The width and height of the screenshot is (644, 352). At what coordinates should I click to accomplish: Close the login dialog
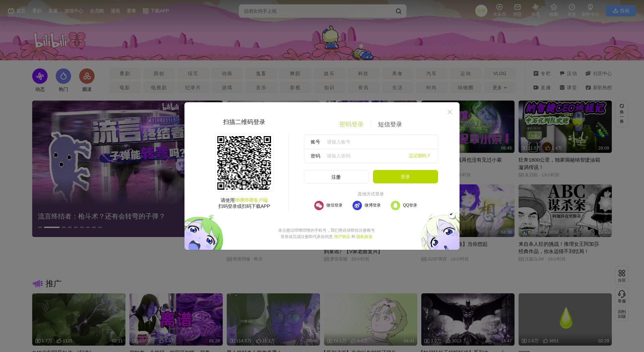(450, 112)
